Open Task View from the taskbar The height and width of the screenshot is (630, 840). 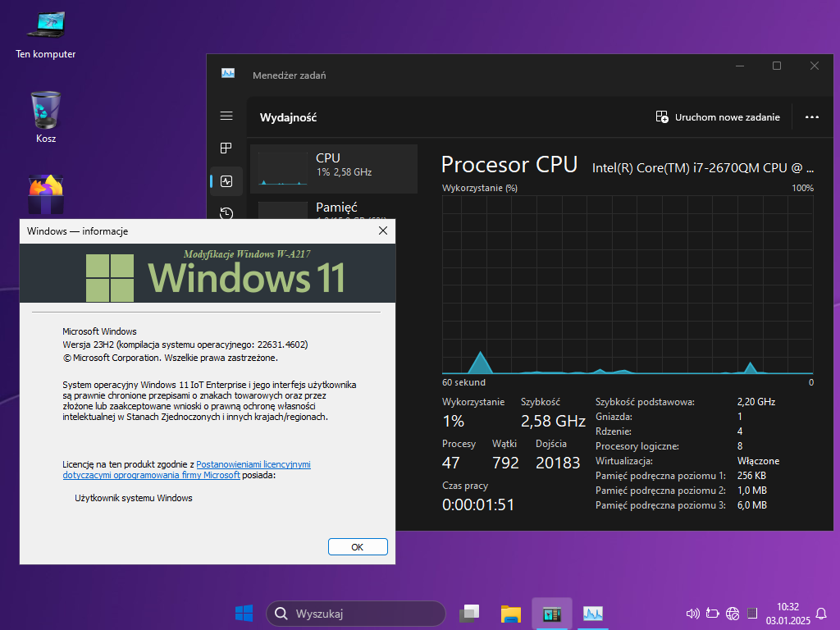click(x=469, y=614)
